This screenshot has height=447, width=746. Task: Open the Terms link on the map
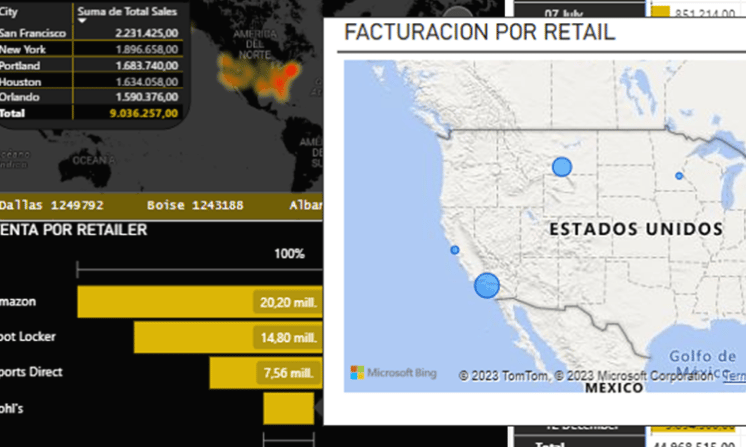pyautogui.click(x=734, y=376)
